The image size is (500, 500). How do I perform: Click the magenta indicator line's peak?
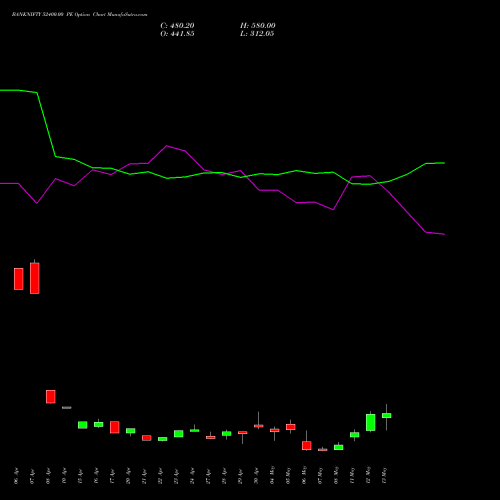coord(167,146)
